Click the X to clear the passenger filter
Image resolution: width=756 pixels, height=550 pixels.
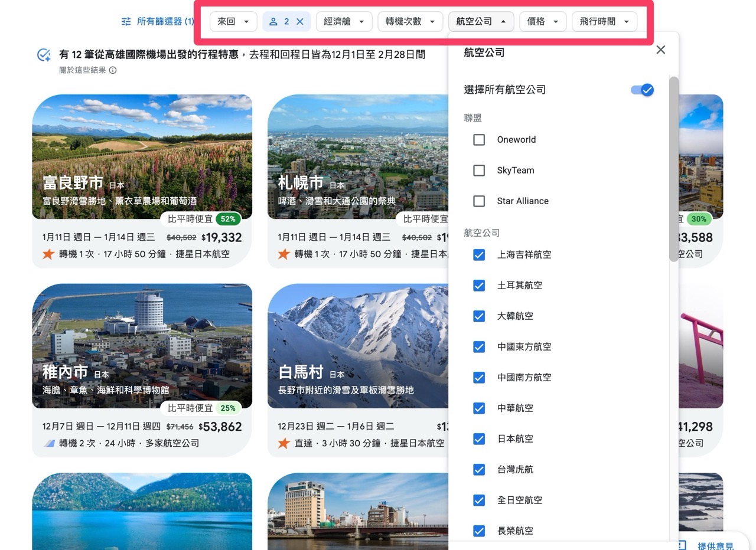coord(300,21)
